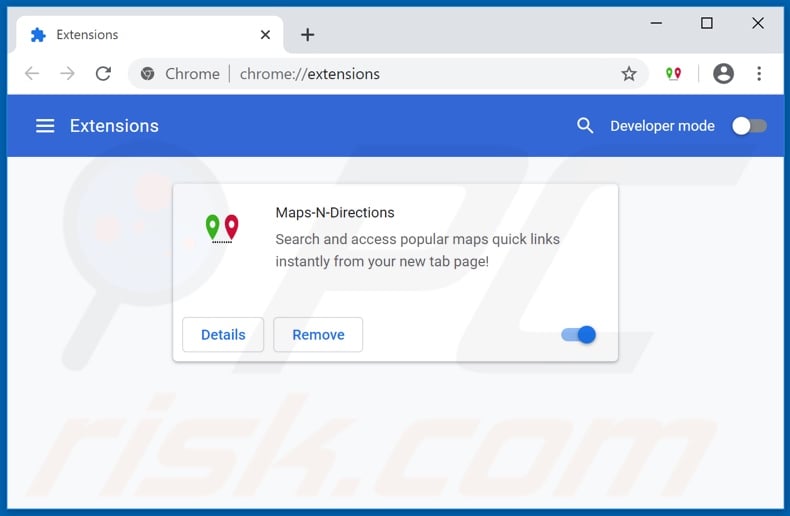
Task: Bookmark this page with the star icon
Action: click(628, 74)
